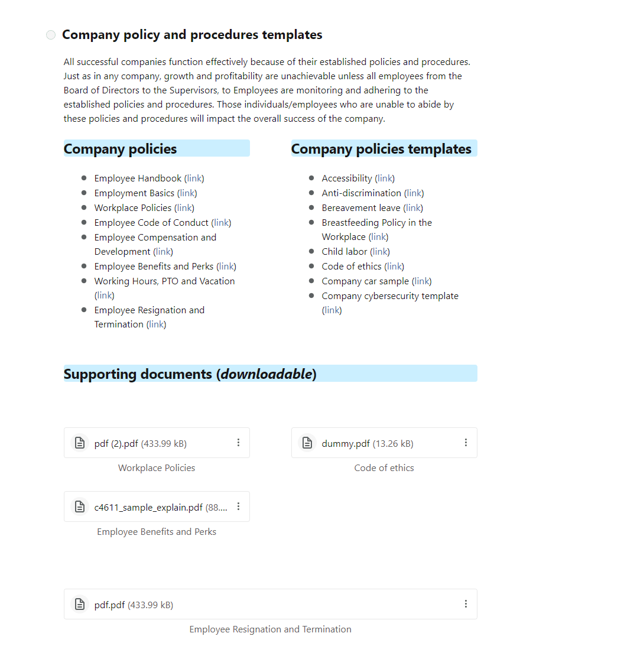Click the dummy.pdf document icon
Screen dimensions: 637x672
point(307,443)
